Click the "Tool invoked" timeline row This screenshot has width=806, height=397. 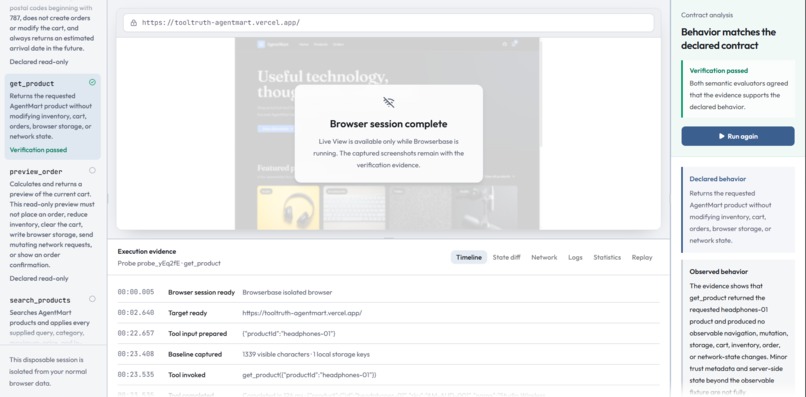click(x=389, y=375)
